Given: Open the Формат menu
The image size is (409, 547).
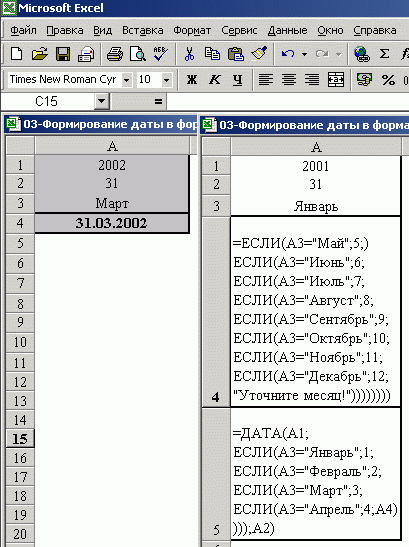Looking at the screenshot, I should pyautogui.click(x=192, y=30).
